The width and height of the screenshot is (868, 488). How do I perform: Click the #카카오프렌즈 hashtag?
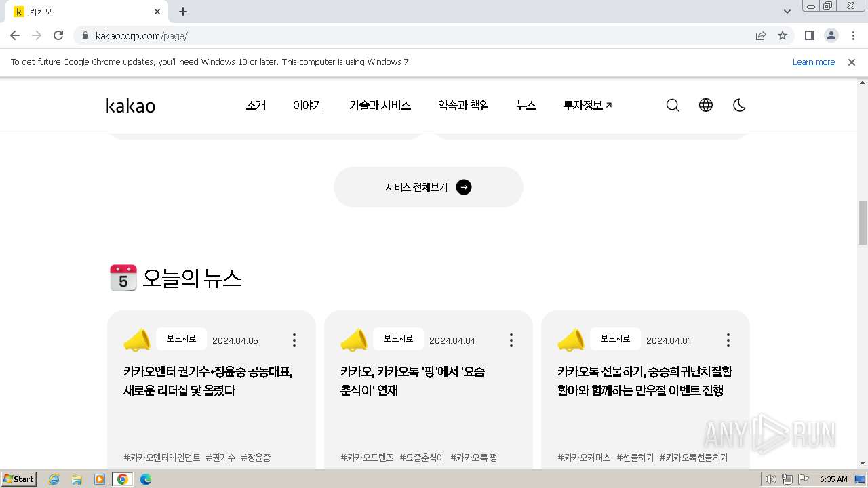coord(367,457)
